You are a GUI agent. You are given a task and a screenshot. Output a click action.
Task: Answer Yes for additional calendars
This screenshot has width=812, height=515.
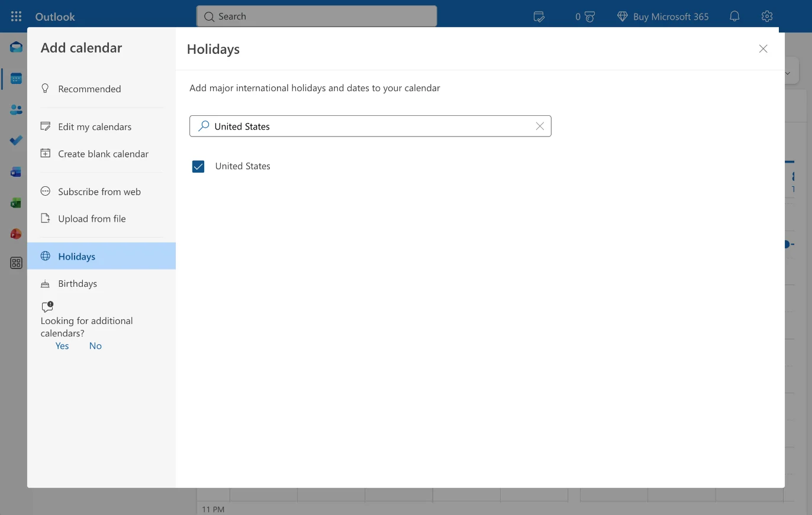click(x=62, y=346)
